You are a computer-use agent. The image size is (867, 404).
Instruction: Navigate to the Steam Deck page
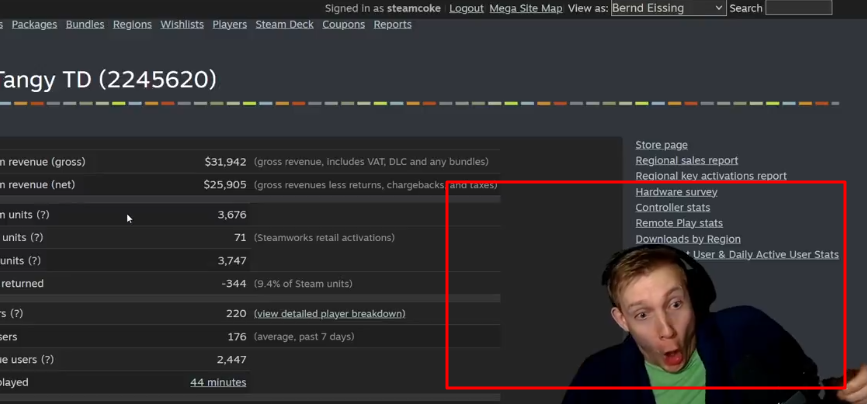pyautogui.click(x=285, y=24)
